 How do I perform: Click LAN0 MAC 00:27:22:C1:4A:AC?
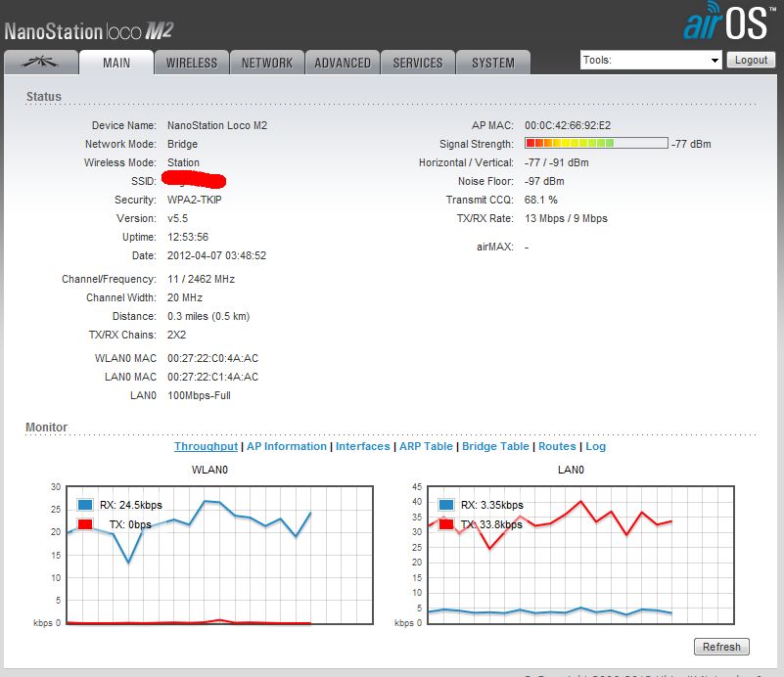pos(213,377)
